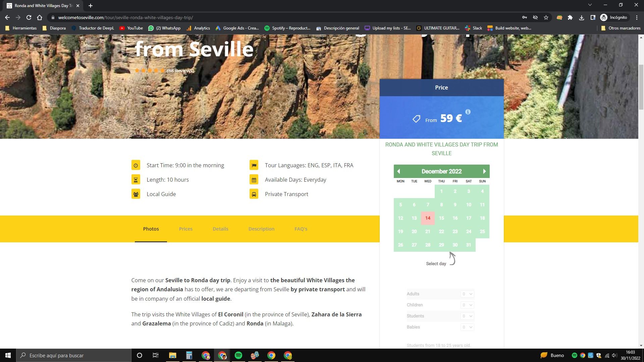
Task: Close the Ronda and White Villages tab
Action: coord(78,6)
